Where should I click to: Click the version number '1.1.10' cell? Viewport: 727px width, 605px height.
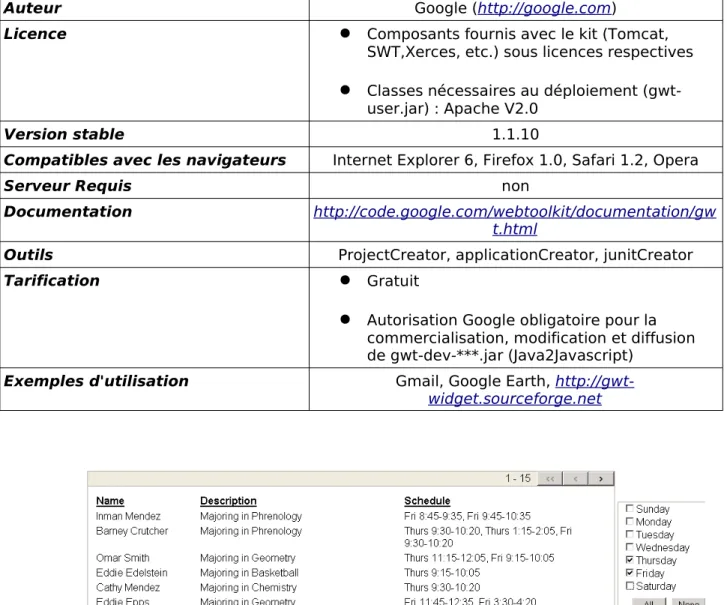point(516,134)
